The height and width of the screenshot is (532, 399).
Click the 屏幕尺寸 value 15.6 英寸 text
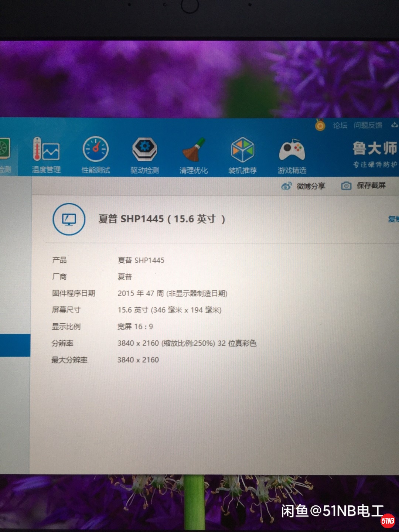pyautogui.click(x=169, y=310)
